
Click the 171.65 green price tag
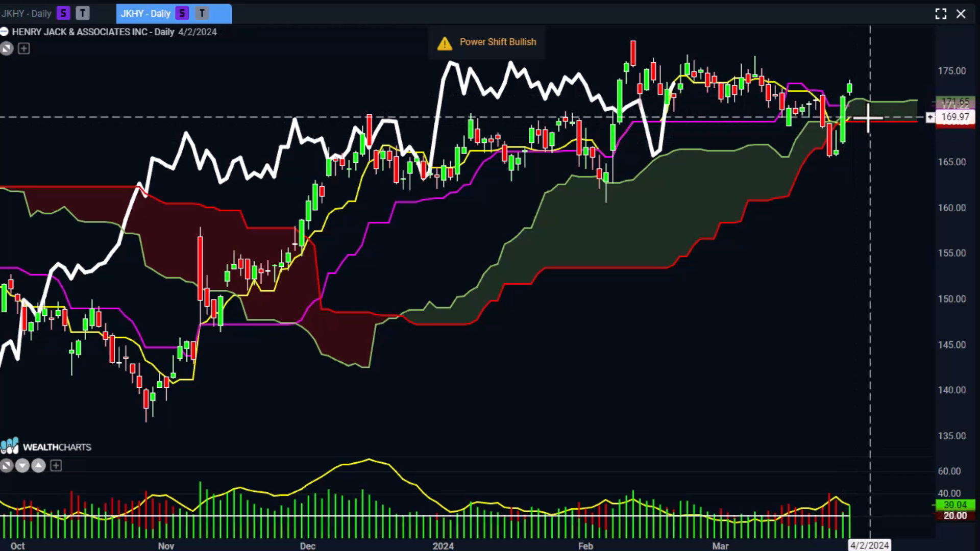[x=955, y=103]
